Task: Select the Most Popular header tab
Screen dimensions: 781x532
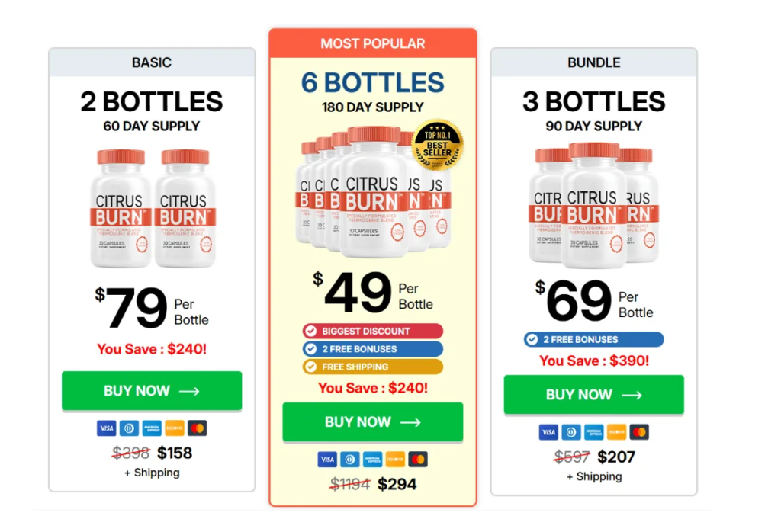Action: point(372,43)
